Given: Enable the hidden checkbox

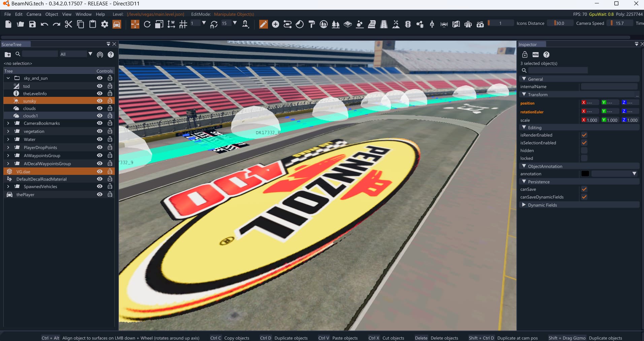Looking at the screenshot, I should [x=584, y=151].
